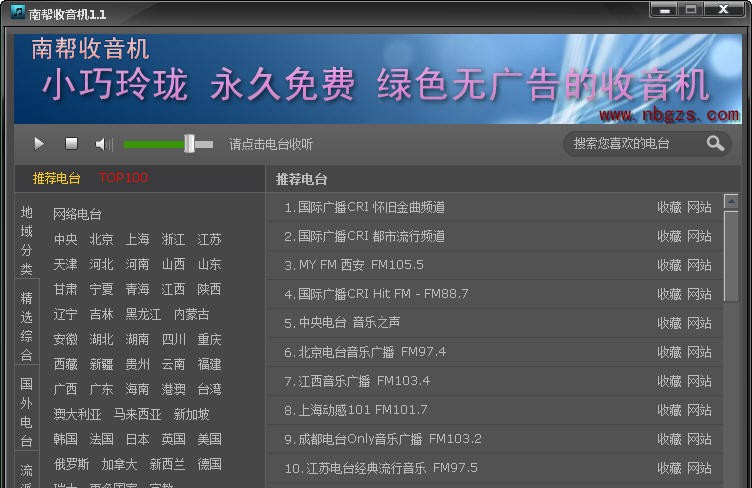Screen dimensions: 752x488
Task: Select the 网络电台 category
Action: click(x=77, y=214)
